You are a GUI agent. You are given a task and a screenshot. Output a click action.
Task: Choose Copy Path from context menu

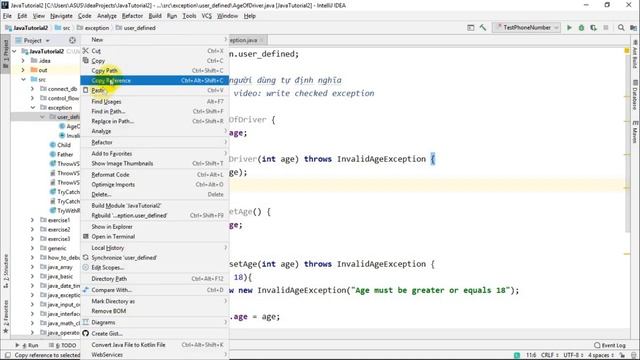pos(155,70)
